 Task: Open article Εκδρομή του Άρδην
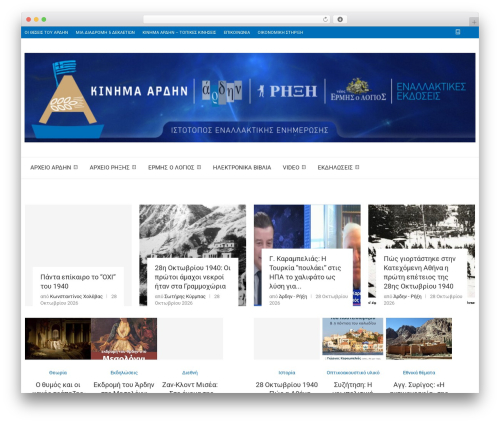coord(124,388)
